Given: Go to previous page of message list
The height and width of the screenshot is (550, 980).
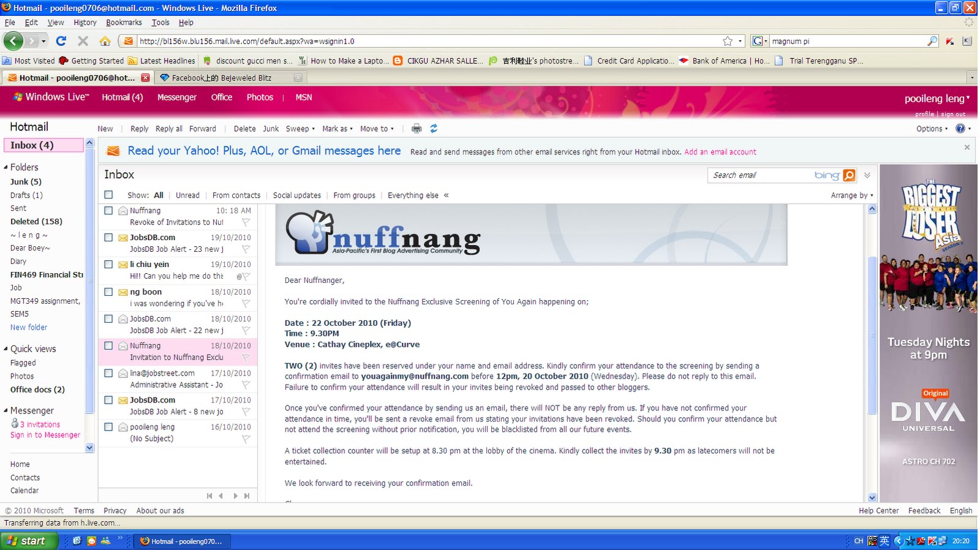Looking at the screenshot, I should click(221, 496).
